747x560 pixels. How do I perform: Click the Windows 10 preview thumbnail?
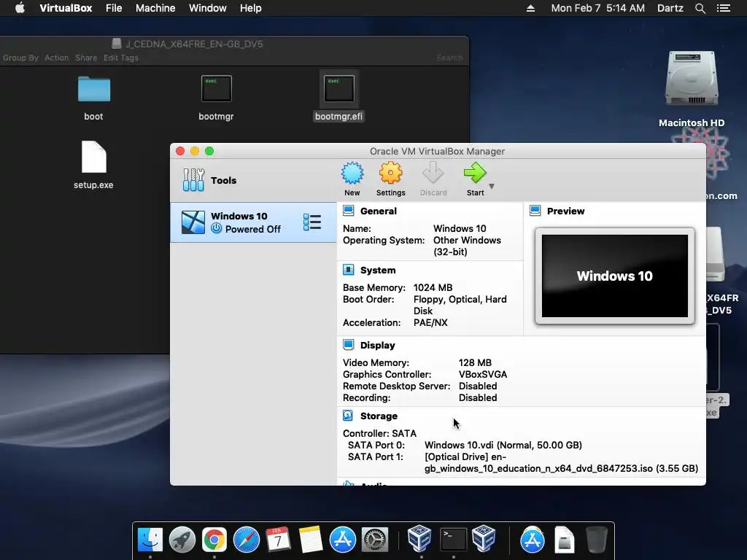(614, 276)
